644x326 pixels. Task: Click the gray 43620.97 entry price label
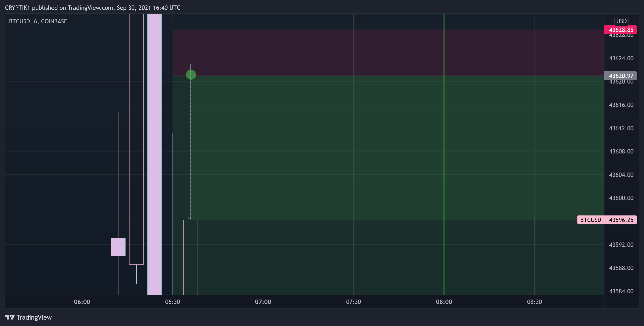(620, 76)
